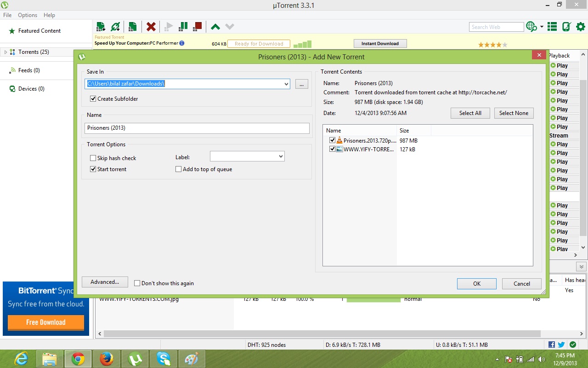Viewport: 588px width, 368px height.
Task: Open the Help menu
Action: point(49,15)
